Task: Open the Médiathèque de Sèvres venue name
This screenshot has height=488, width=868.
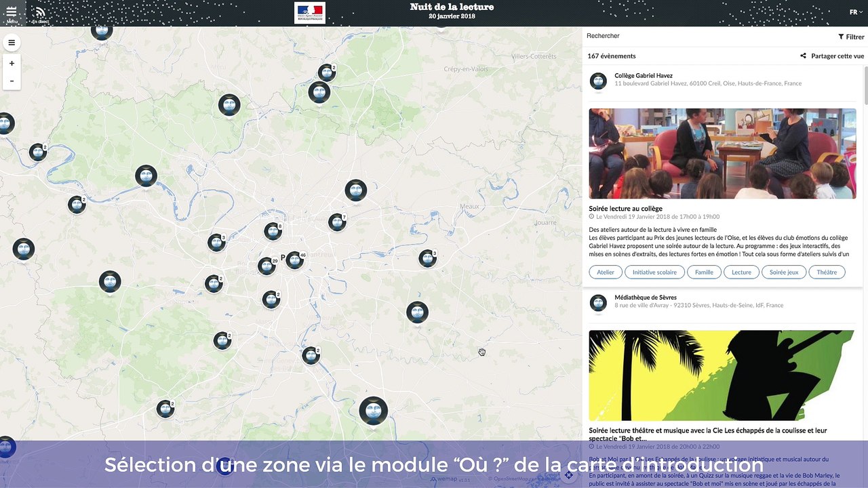Action: pos(646,298)
